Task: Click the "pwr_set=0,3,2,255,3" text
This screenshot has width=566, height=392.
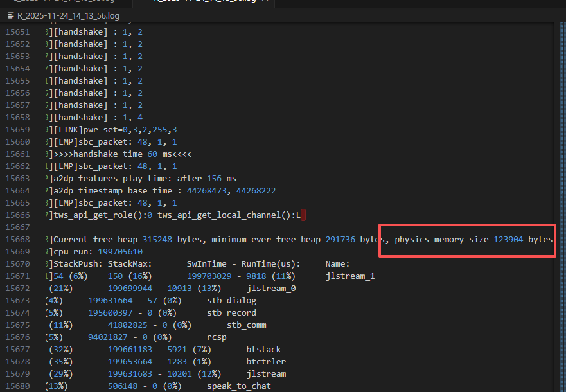Action: pyautogui.click(x=130, y=130)
